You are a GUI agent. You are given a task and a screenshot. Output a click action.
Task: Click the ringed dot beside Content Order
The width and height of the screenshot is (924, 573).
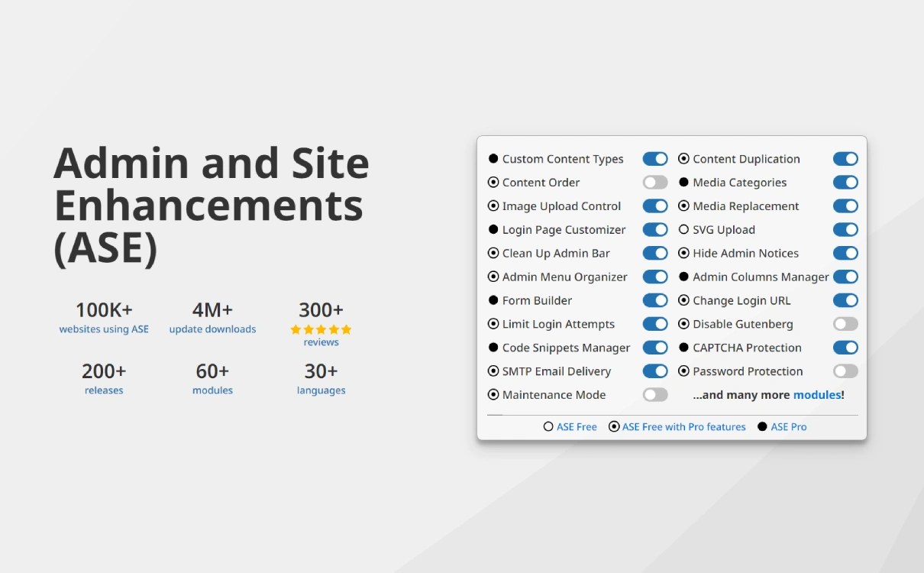493,183
